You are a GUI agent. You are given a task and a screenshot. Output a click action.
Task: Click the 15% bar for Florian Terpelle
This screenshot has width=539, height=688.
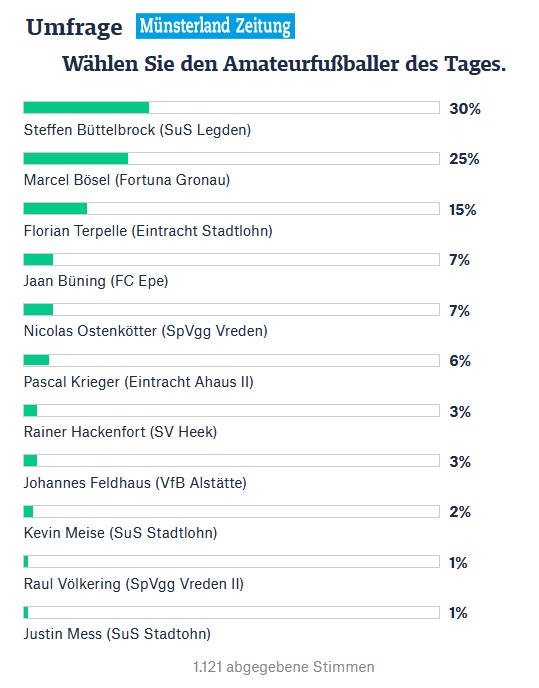tap(231, 208)
